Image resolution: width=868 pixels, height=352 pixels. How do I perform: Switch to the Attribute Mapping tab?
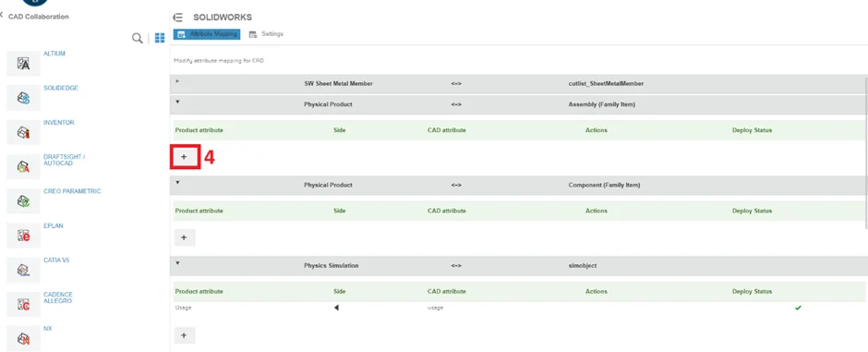click(x=207, y=34)
